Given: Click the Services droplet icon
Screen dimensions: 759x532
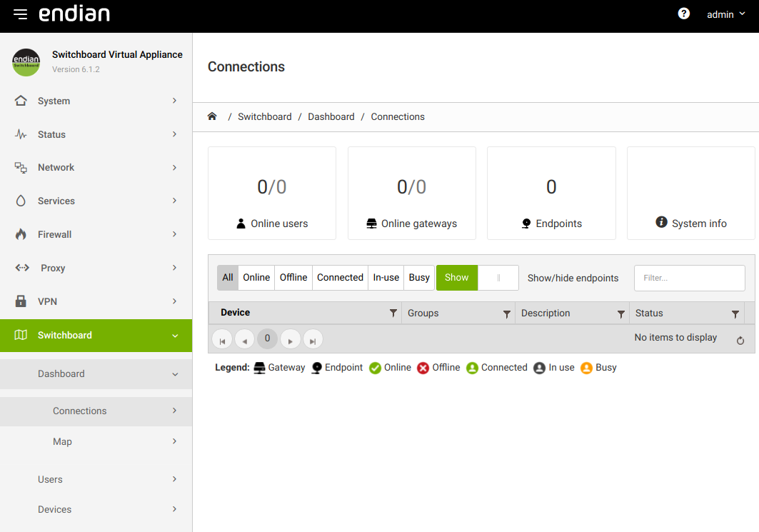Looking at the screenshot, I should point(21,201).
